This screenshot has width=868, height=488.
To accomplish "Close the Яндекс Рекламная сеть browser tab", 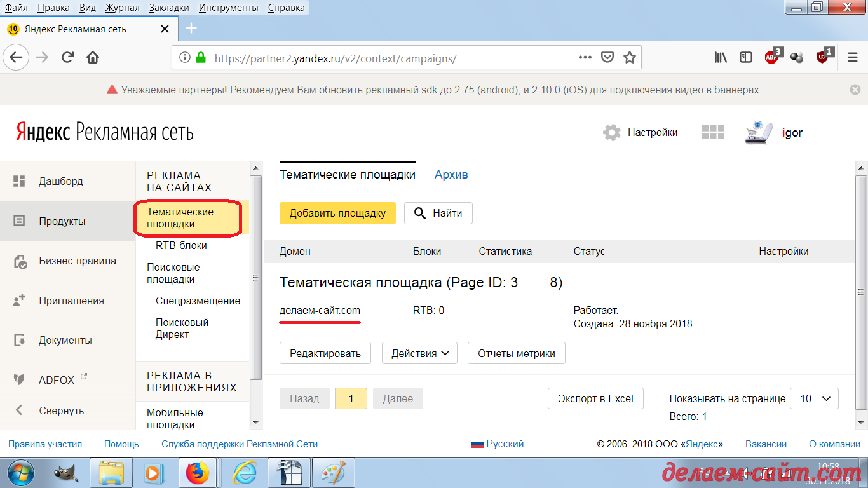I will pyautogui.click(x=165, y=29).
